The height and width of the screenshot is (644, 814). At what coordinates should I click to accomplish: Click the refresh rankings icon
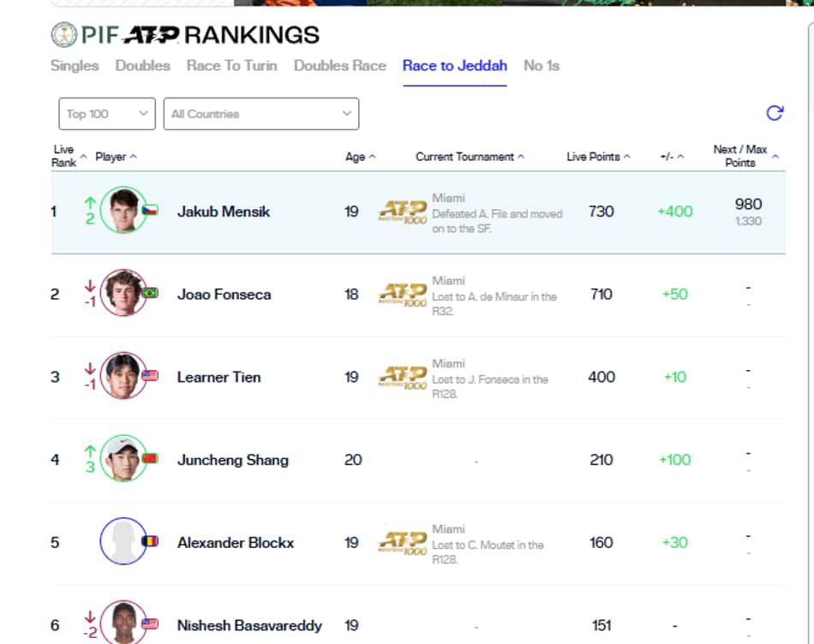pyautogui.click(x=775, y=112)
